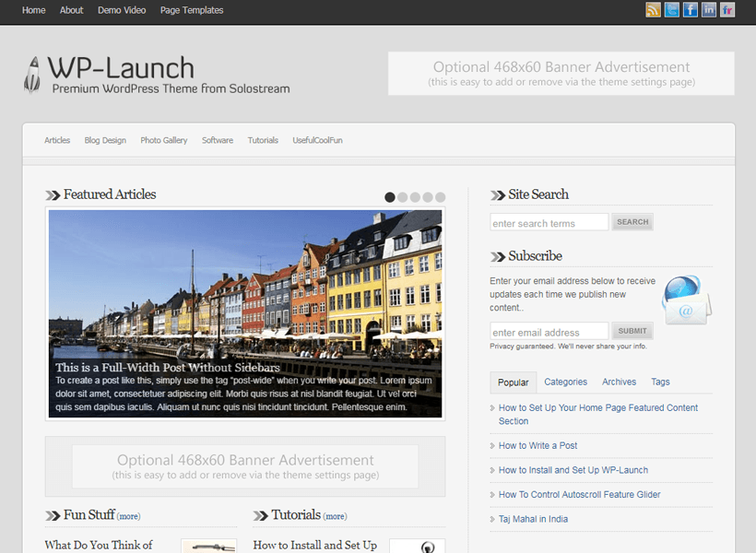Screen dimensions: 756x553
Task: Click the 'WP-Launch' site title
Action: point(121,68)
